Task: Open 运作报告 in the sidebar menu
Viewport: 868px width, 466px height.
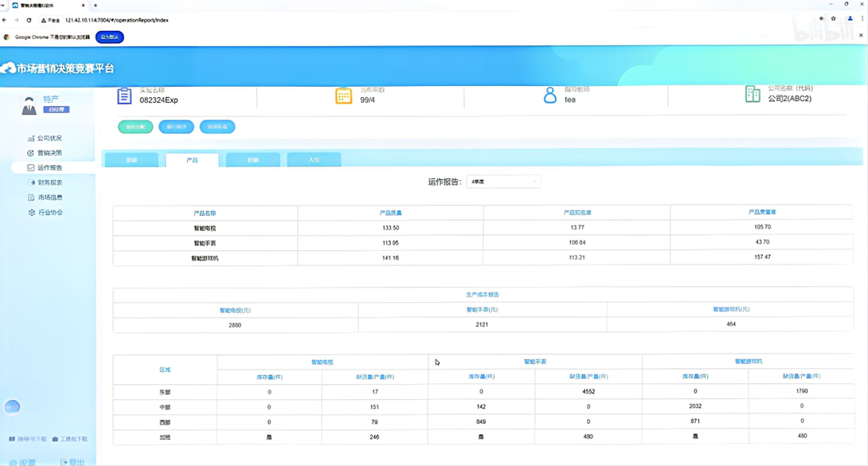Action: [x=49, y=168]
